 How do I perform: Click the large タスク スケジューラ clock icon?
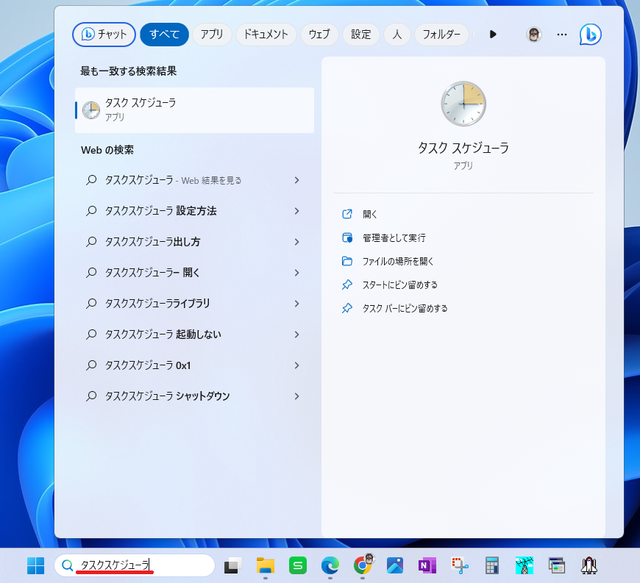tap(463, 104)
